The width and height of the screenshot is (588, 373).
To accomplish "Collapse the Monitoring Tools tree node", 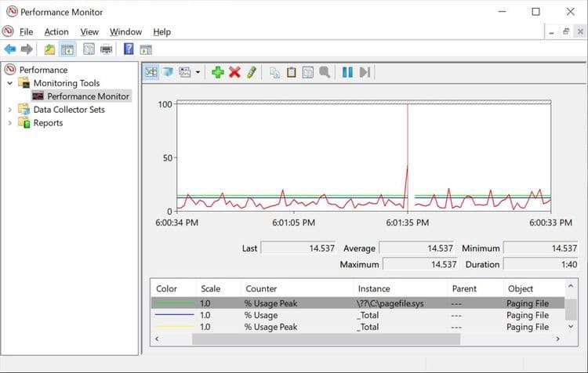I will tap(10, 83).
